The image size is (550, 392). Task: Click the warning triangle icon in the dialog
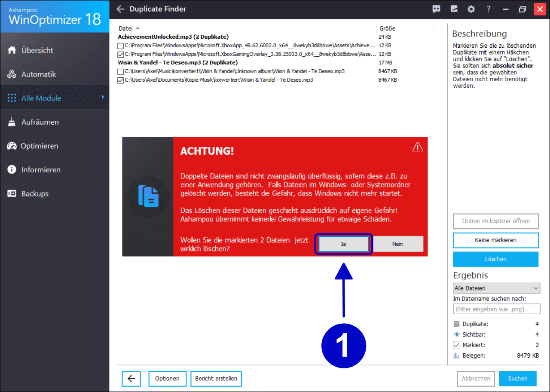418,147
